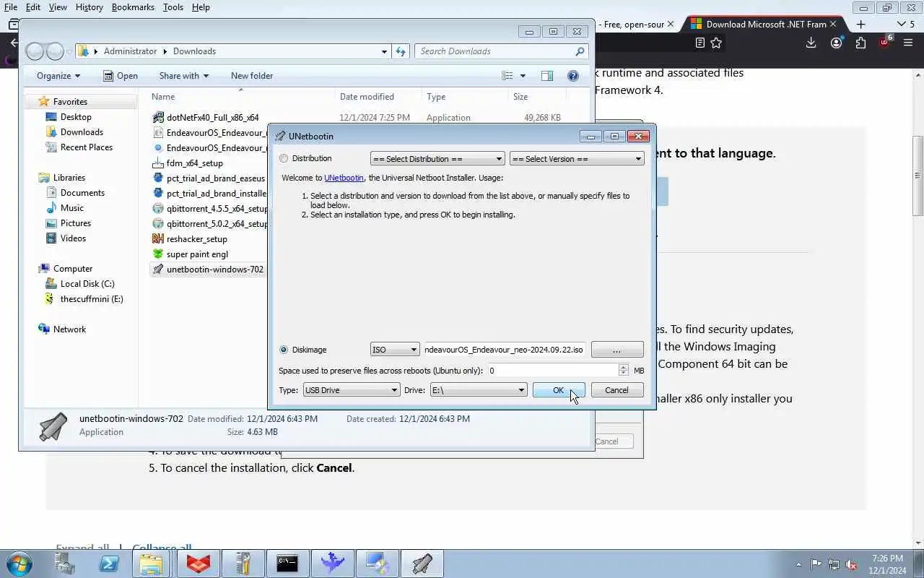Open the Firefox hamburger menu

coord(908,43)
